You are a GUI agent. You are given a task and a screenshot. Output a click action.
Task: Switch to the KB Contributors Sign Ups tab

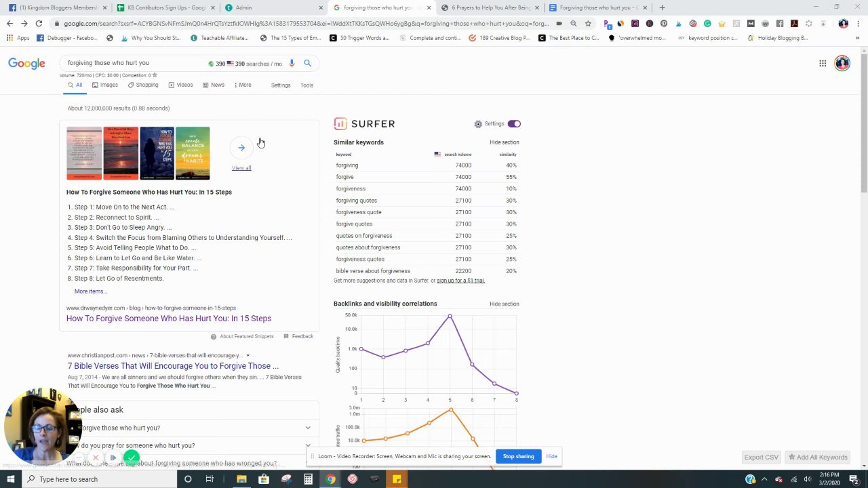[x=165, y=7]
